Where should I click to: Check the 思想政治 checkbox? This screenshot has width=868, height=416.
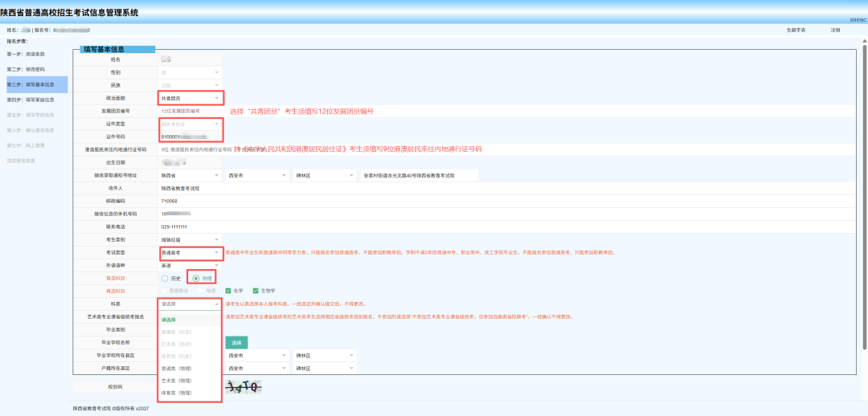pos(176,291)
